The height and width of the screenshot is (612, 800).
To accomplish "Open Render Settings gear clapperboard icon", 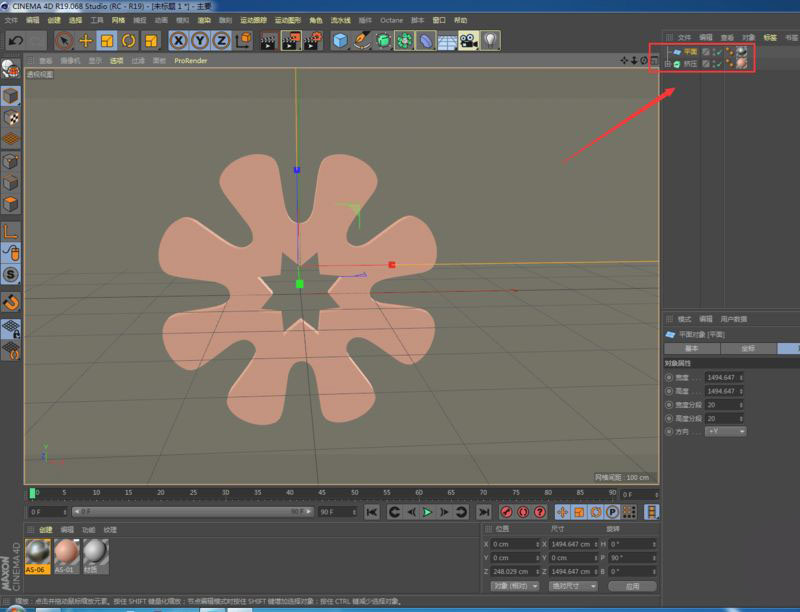I will pyautogui.click(x=313, y=40).
